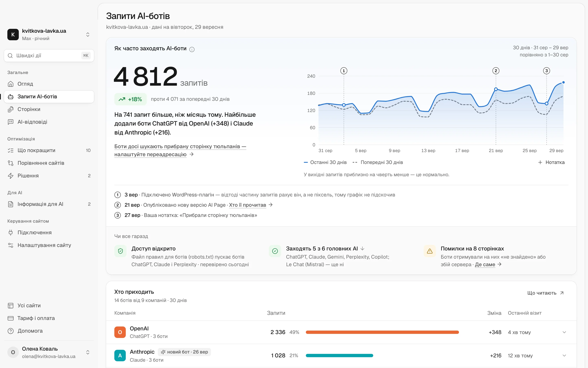This screenshot has height=368, width=588.
Task: Click the Рішення lightning icon
Action: pos(10,176)
